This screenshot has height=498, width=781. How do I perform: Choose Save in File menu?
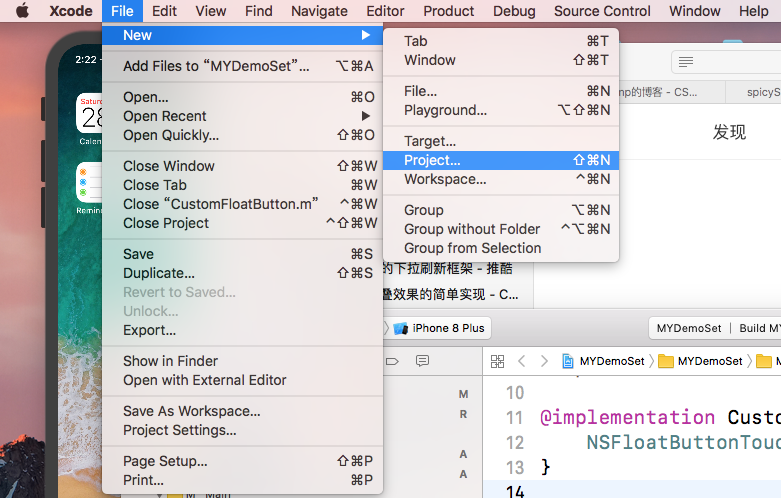pos(243,254)
